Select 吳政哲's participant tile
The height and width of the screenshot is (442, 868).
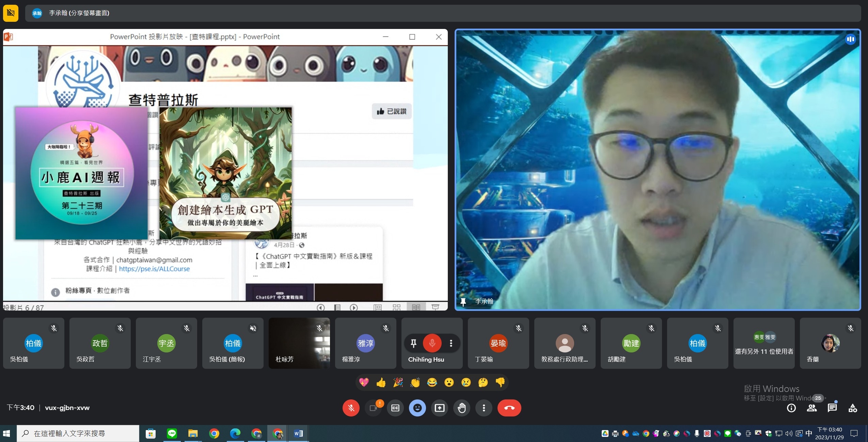(x=100, y=343)
